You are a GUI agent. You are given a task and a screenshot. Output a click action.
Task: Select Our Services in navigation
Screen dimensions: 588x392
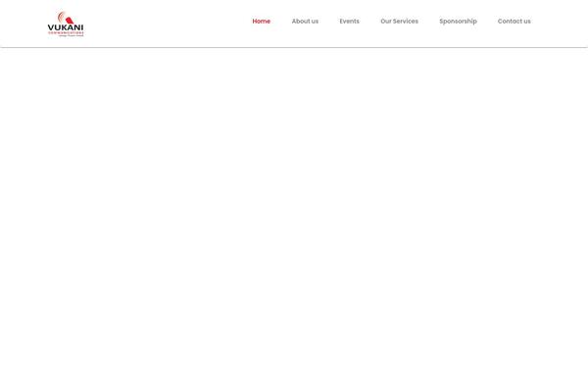click(x=399, y=22)
